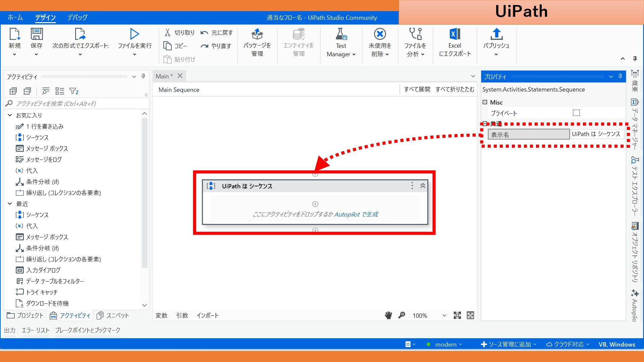Collapse the Misc property group
Image resolution: width=644 pixels, height=362 pixels.
click(x=485, y=102)
